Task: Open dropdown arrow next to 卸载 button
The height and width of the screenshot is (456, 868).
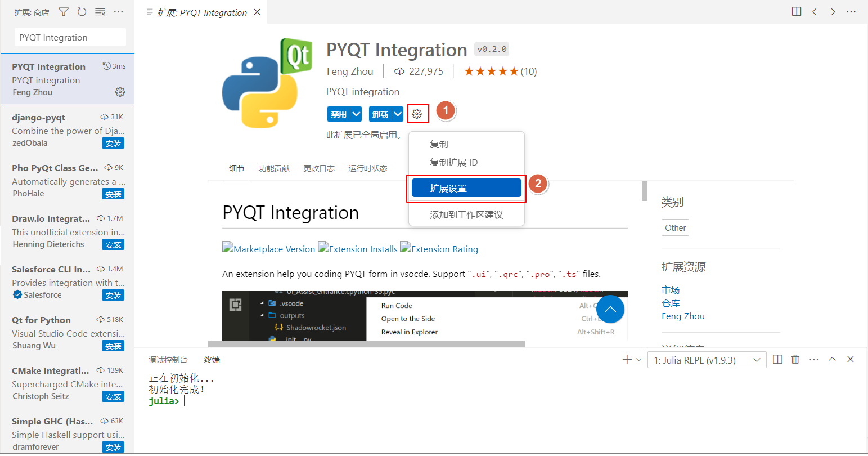Action: pos(398,114)
